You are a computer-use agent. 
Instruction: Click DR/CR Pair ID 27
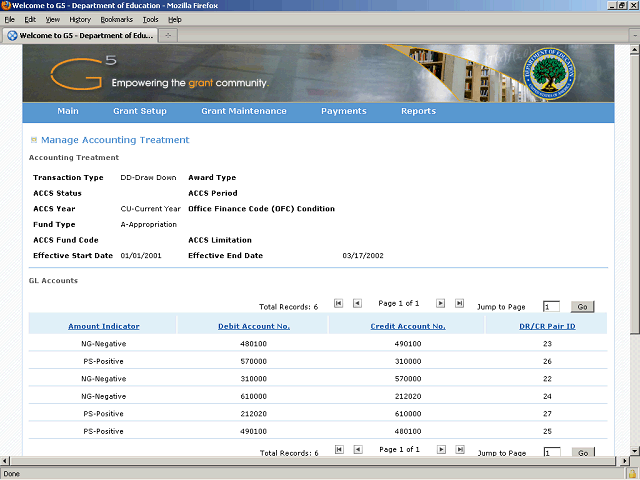point(547,413)
